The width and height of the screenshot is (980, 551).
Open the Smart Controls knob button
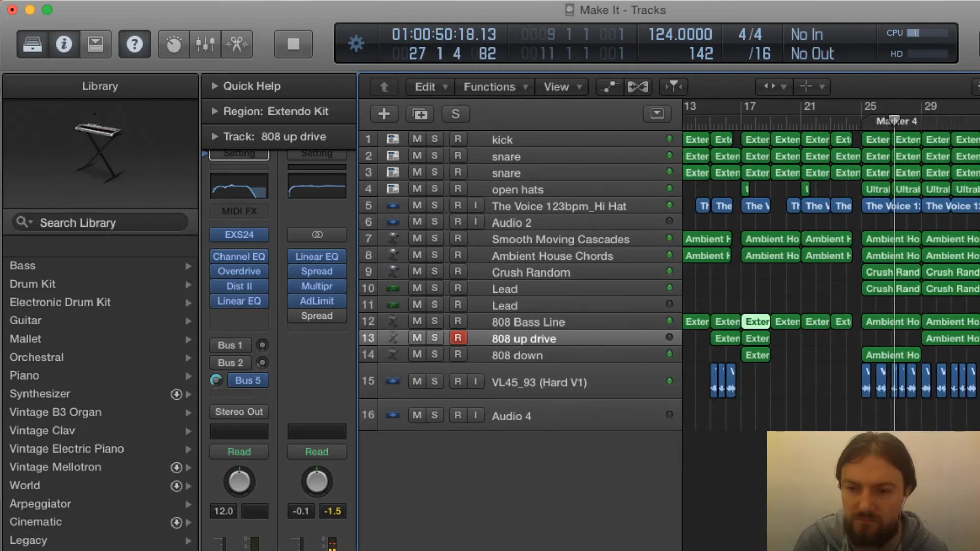[x=174, y=44]
